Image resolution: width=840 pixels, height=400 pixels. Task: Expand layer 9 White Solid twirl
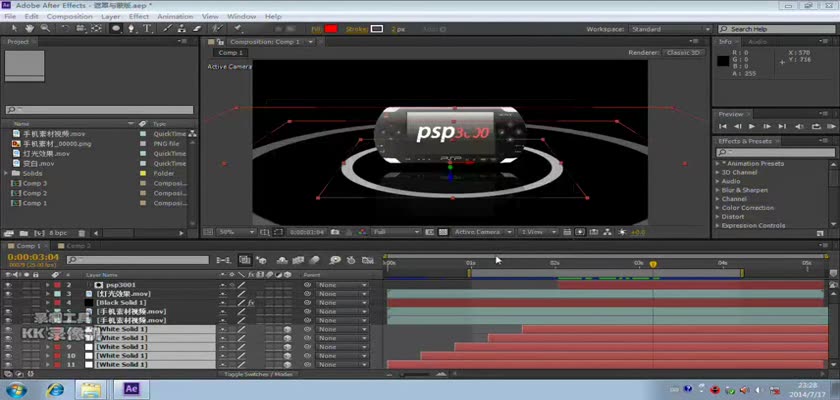[48, 347]
